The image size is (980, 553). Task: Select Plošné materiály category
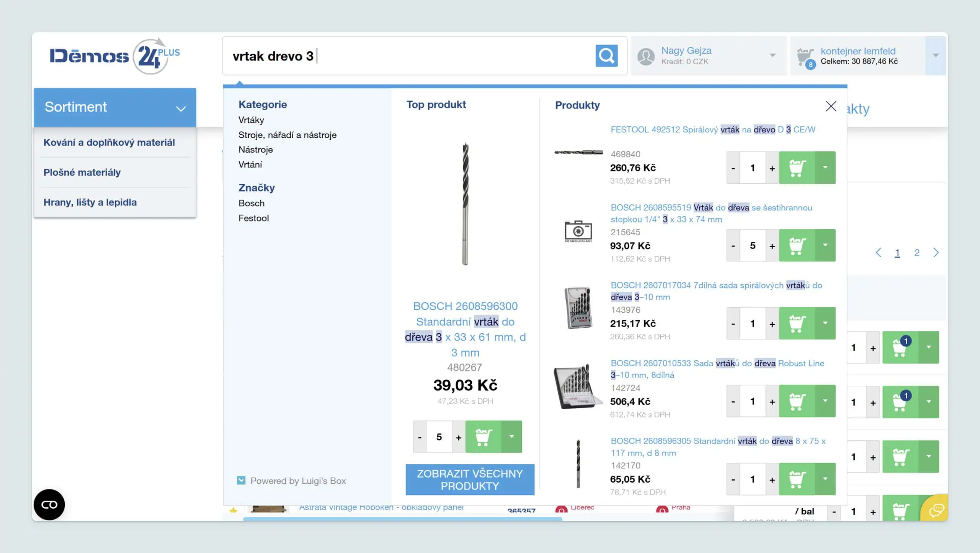(82, 172)
